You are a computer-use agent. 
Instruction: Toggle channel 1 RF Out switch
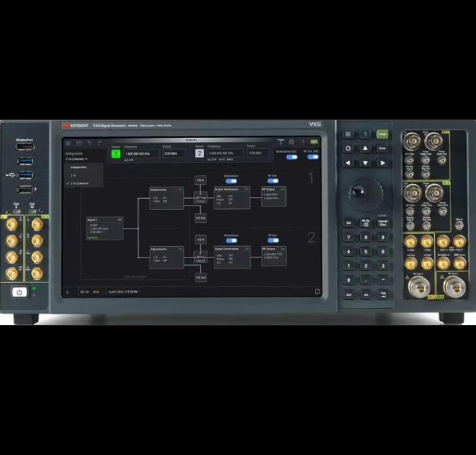click(272, 181)
